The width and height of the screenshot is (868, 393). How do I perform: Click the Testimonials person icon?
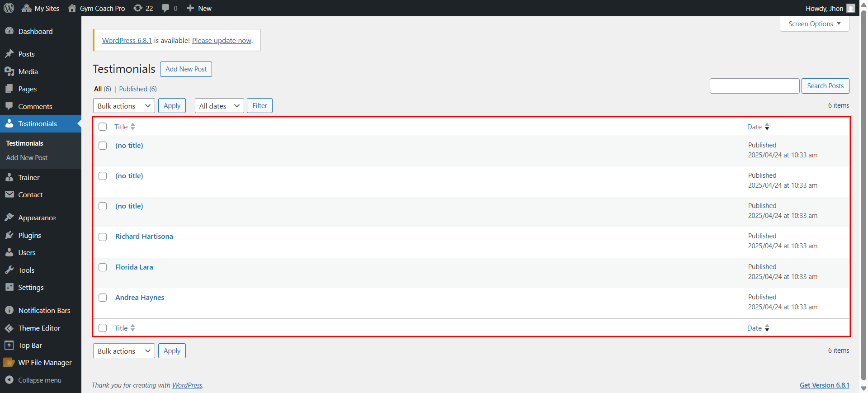(9, 123)
